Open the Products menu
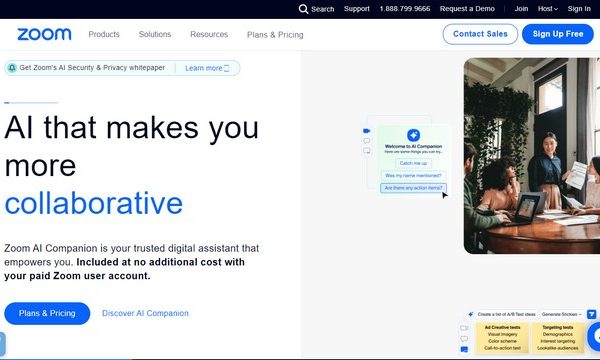The image size is (600, 360). 104,34
